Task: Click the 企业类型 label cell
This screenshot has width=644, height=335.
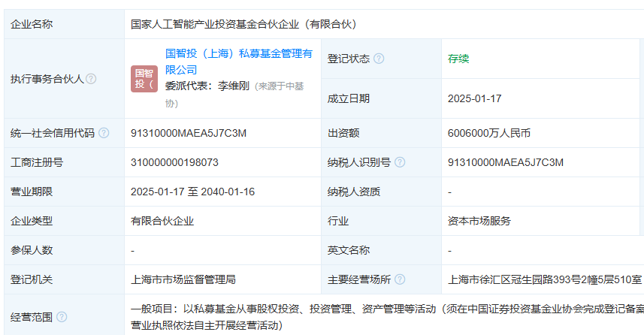Action: [65, 221]
